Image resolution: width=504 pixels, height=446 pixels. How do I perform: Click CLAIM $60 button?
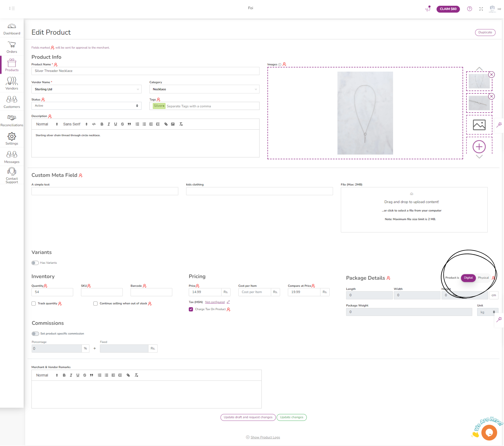coord(448,9)
